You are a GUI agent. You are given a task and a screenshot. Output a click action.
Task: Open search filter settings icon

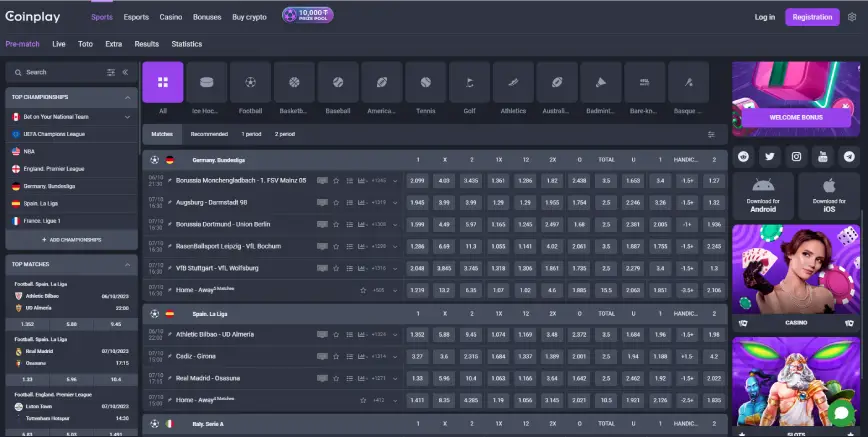click(x=111, y=72)
